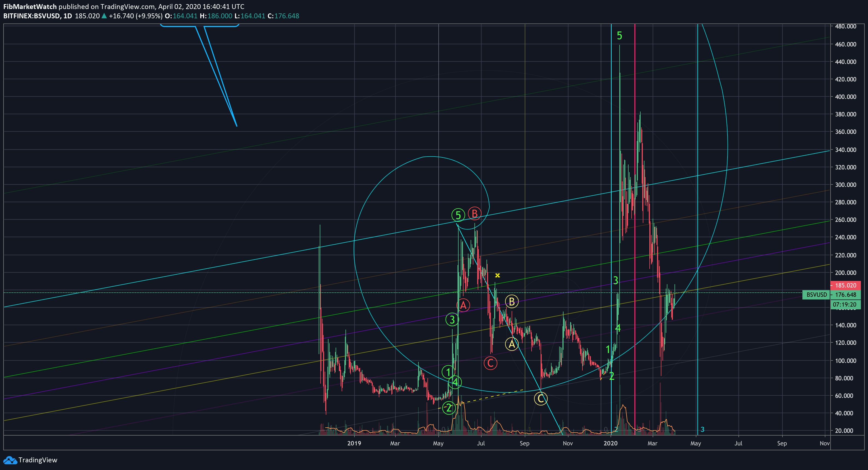
Task: Click the green BSVUSD symbol tag
Action: (816, 295)
